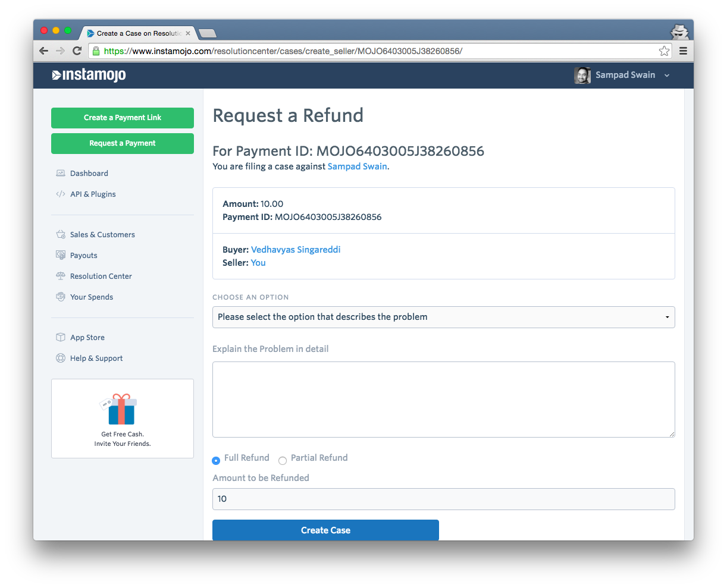Click the Help & Support lifebuoy icon

61,358
